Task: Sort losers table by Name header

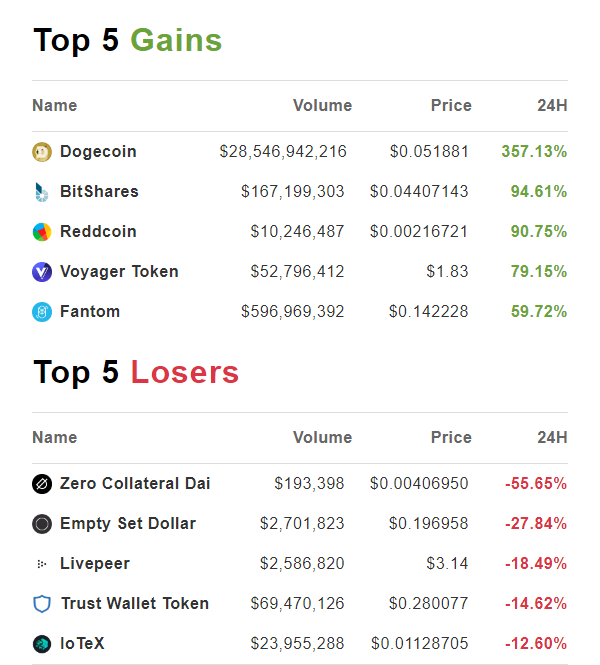Action: [54, 438]
